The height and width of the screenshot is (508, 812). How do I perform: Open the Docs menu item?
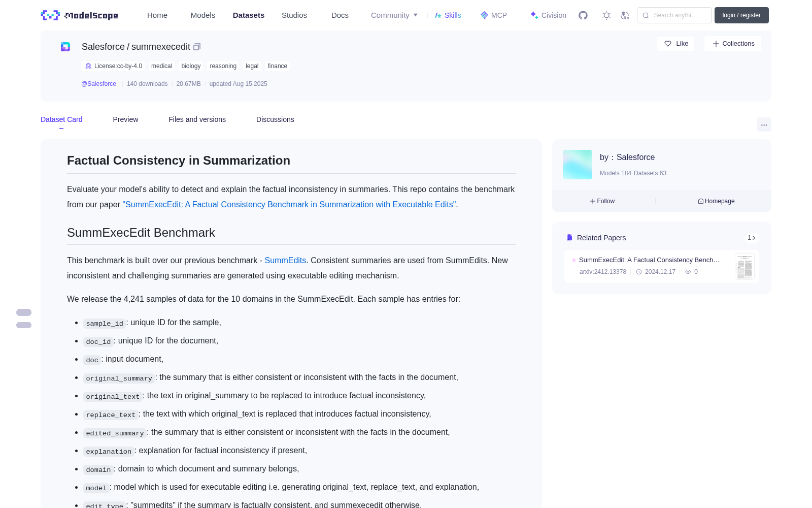point(340,15)
